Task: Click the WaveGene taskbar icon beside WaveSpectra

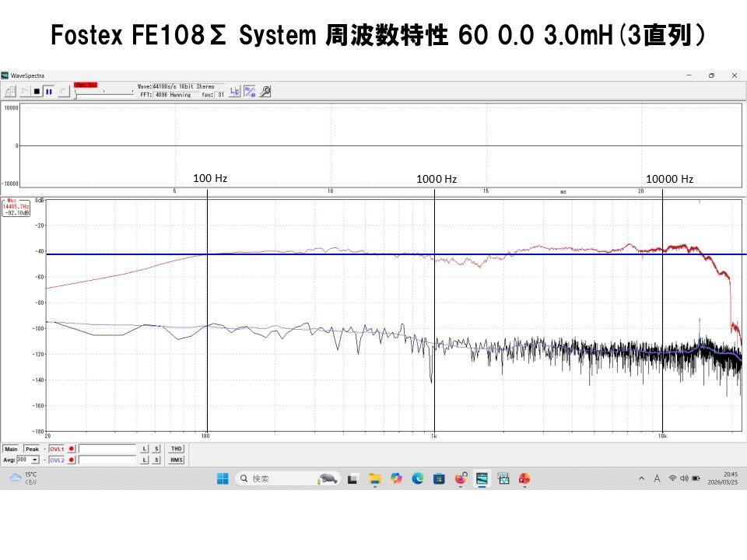Action: [x=503, y=478]
